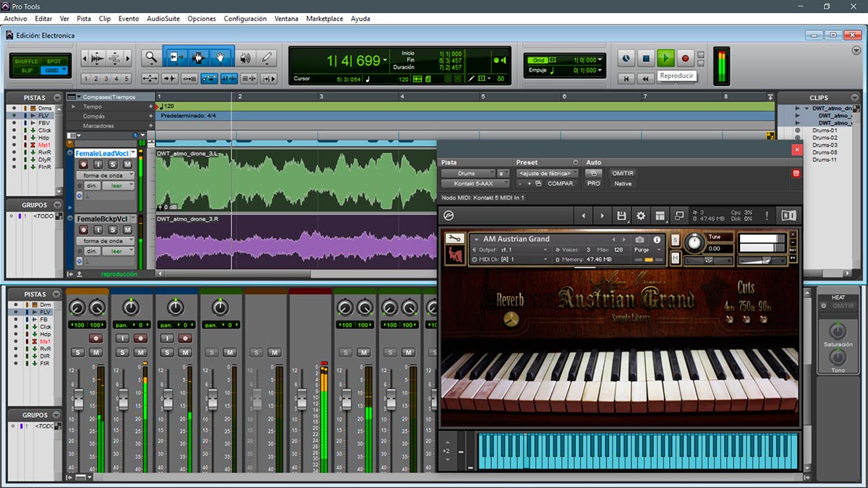This screenshot has height=488, width=868.
Task: Select Drums-01 in CLIPS list
Action: coord(825,130)
